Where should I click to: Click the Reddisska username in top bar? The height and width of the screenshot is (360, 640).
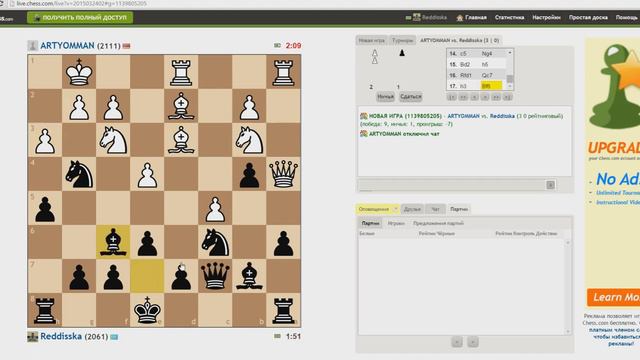[434, 18]
